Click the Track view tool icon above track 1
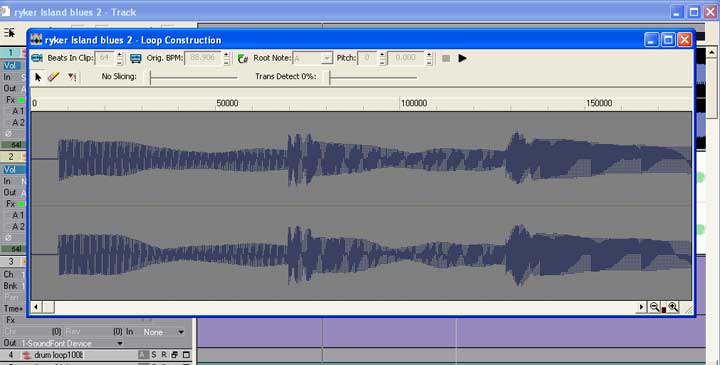Image resolution: width=720 pixels, height=365 pixels. (9, 33)
